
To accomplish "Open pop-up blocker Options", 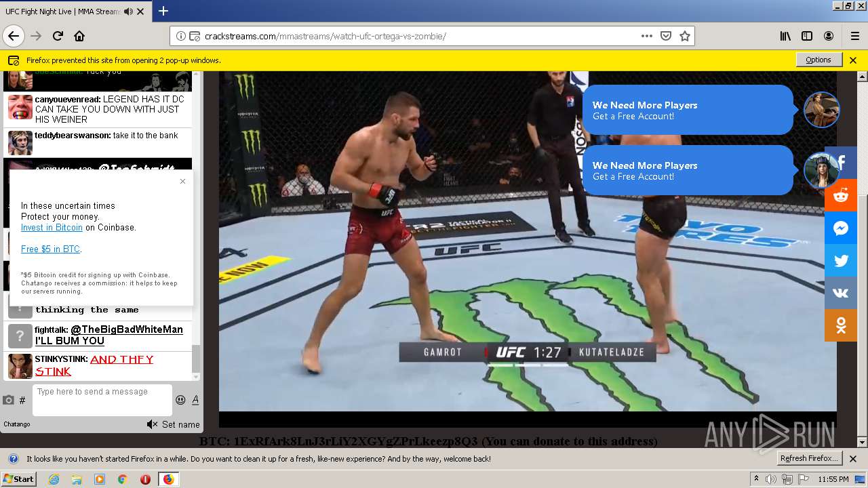I will (818, 60).
